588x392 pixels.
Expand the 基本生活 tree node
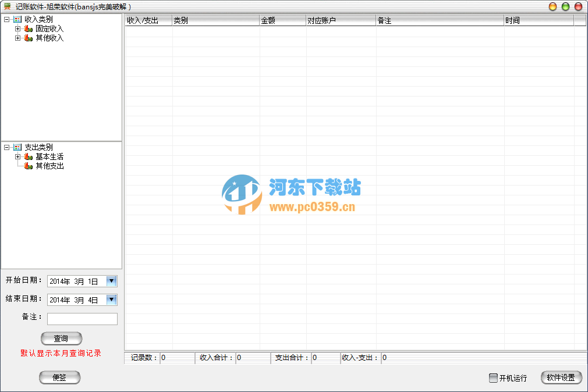tap(18, 156)
